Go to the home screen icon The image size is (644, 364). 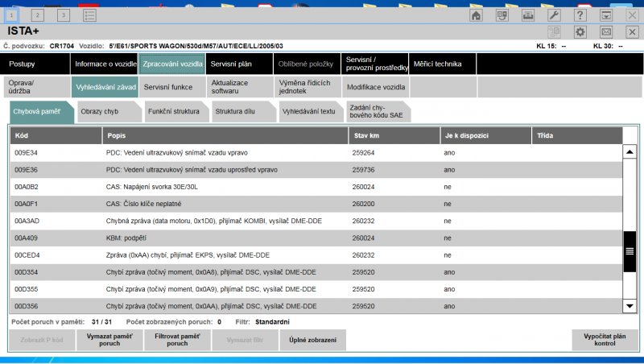tap(476, 15)
